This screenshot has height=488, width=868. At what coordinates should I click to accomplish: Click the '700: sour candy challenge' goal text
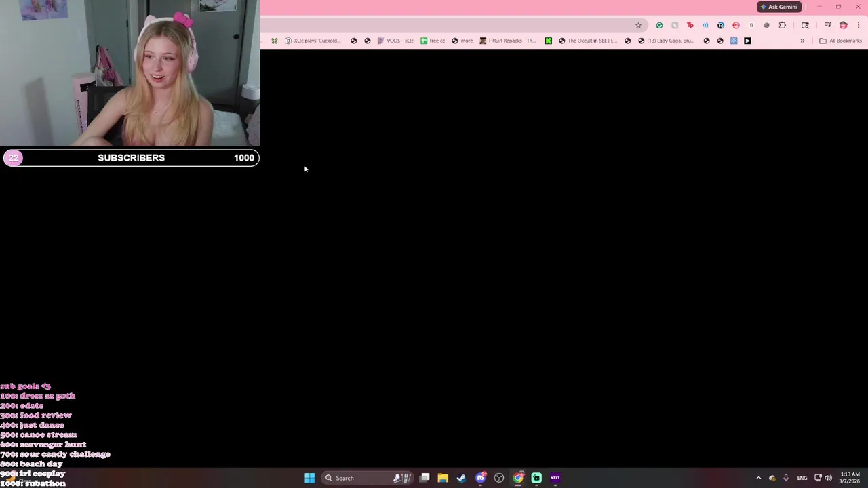click(x=55, y=454)
